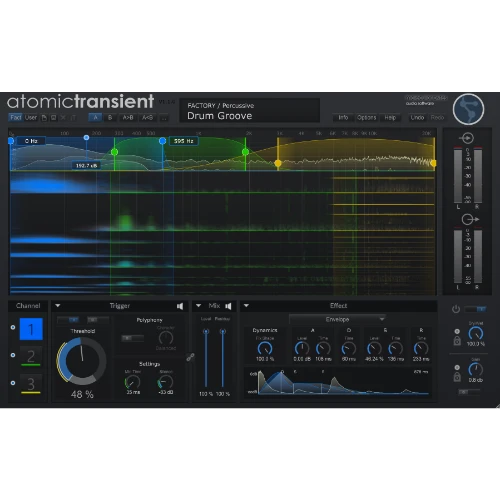Select compare slot B
500x500 pixels.
tap(110, 118)
